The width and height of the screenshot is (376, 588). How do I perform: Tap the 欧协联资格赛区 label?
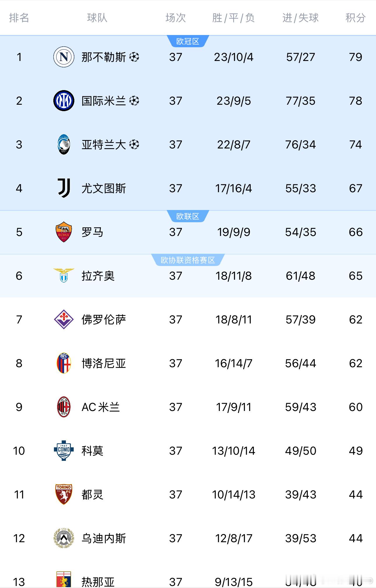tap(188, 260)
